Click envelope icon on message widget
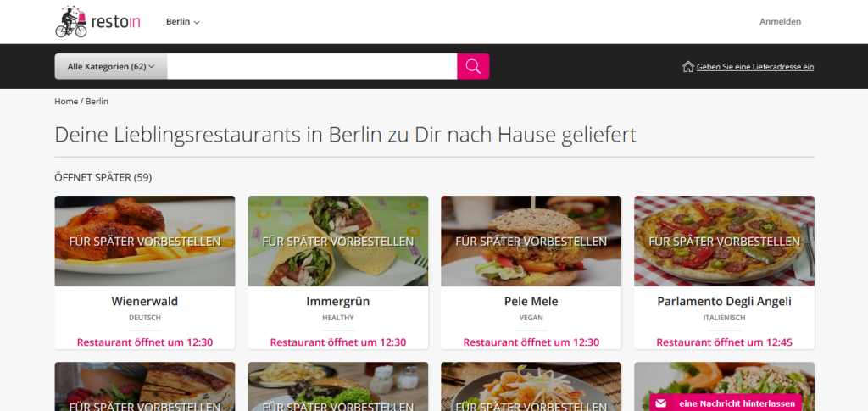This screenshot has width=868, height=411. click(661, 403)
